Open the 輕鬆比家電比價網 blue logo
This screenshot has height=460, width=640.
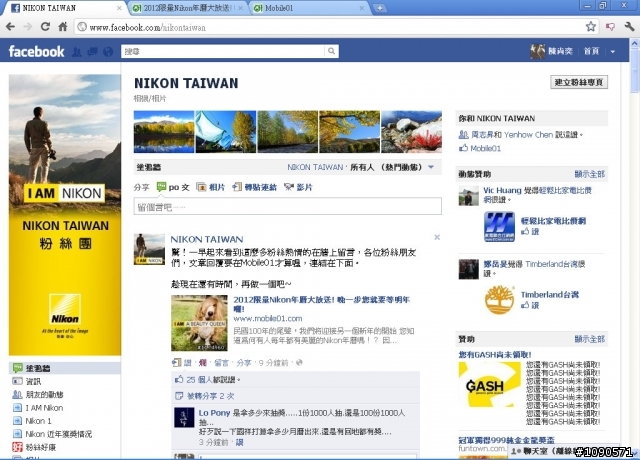click(x=500, y=227)
